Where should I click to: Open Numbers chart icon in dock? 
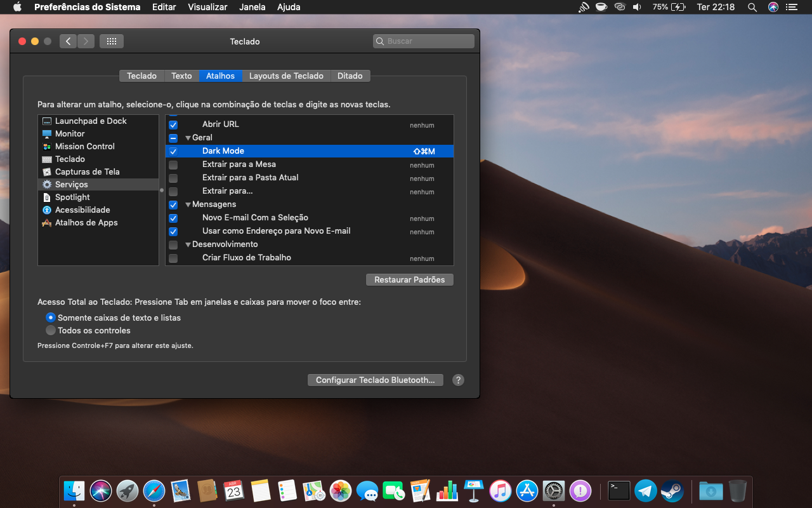447,490
